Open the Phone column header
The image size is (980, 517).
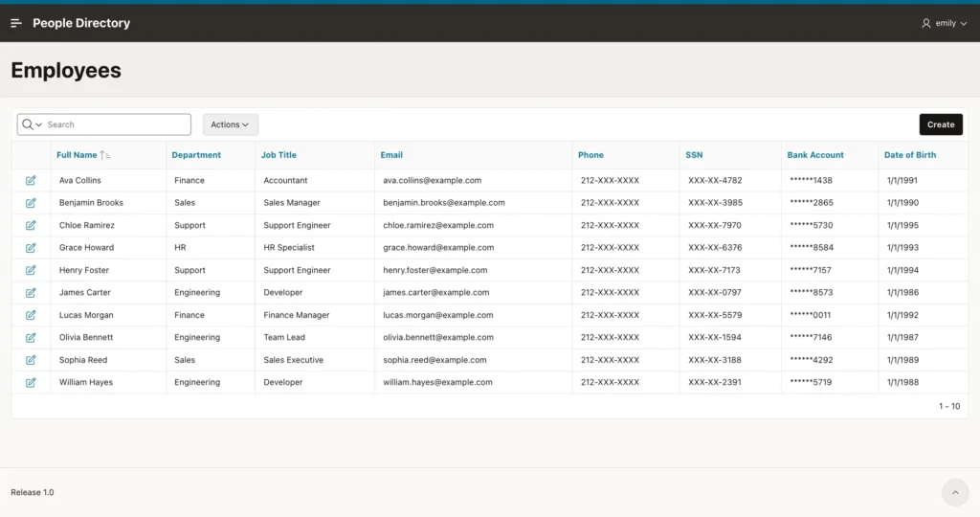coord(590,155)
